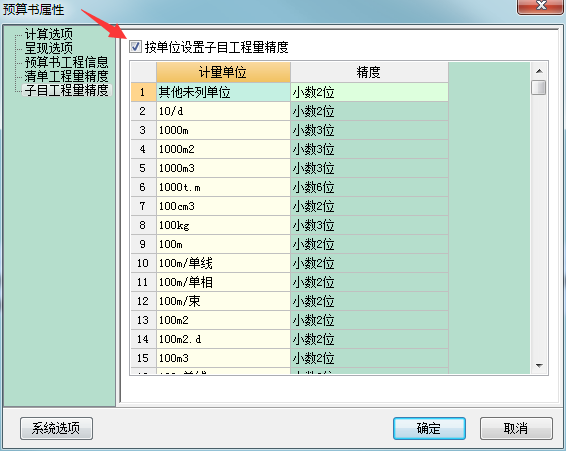Screen dimensions: 566x451
Task: Close the 预算书属性 dialog
Action: (x=540, y=6)
